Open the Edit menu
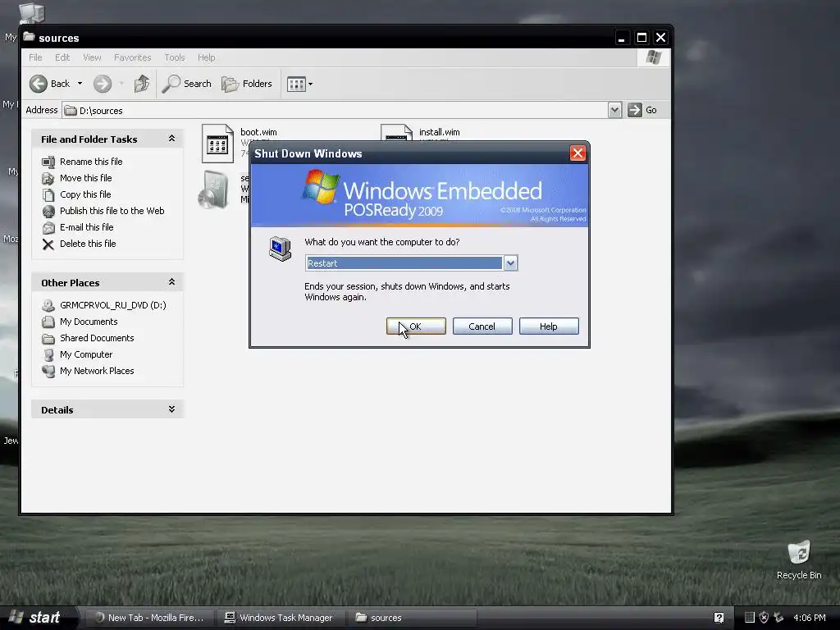840x630 pixels. (62, 57)
